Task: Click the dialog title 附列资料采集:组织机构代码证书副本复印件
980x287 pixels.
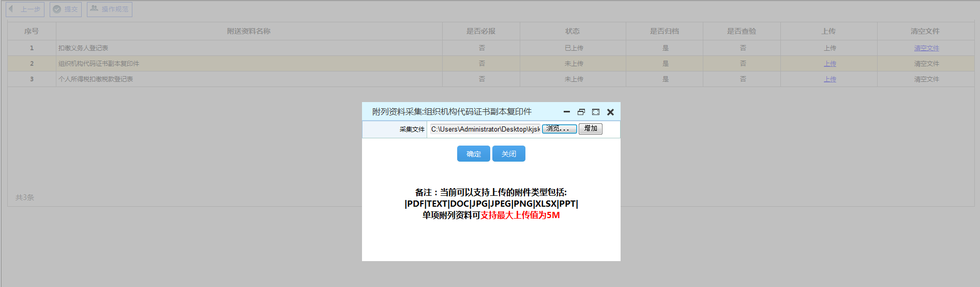Action: (x=452, y=112)
